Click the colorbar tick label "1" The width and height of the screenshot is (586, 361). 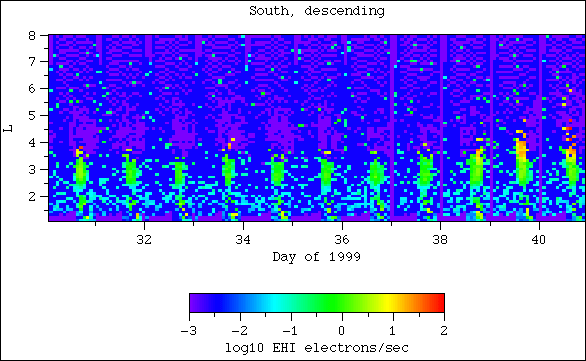[x=393, y=331]
